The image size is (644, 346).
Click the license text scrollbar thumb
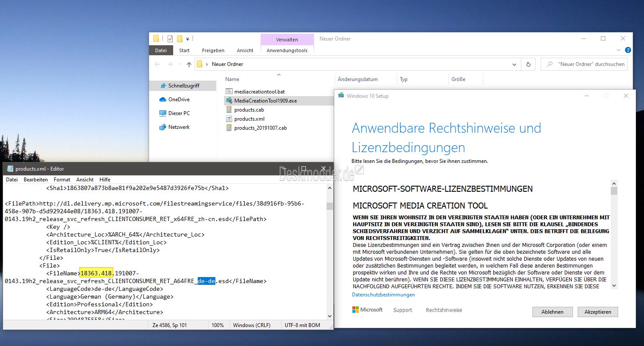point(614,191)
